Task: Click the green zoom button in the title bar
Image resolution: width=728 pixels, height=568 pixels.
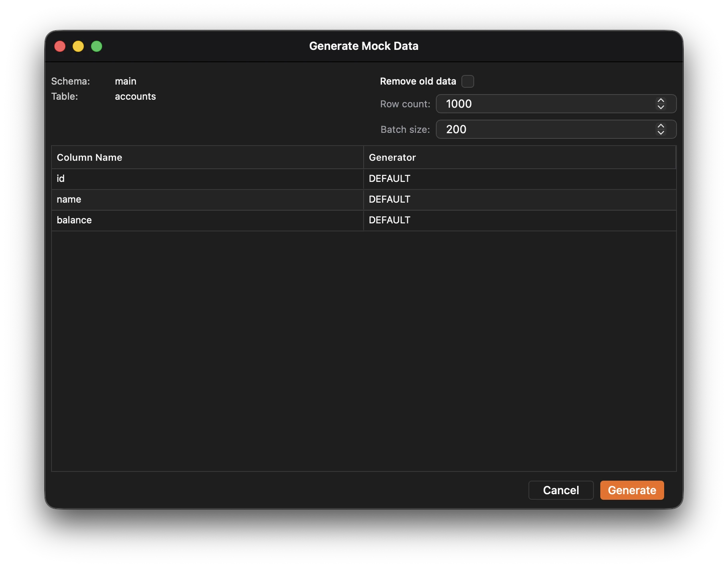Action: (x=97, y=46)
